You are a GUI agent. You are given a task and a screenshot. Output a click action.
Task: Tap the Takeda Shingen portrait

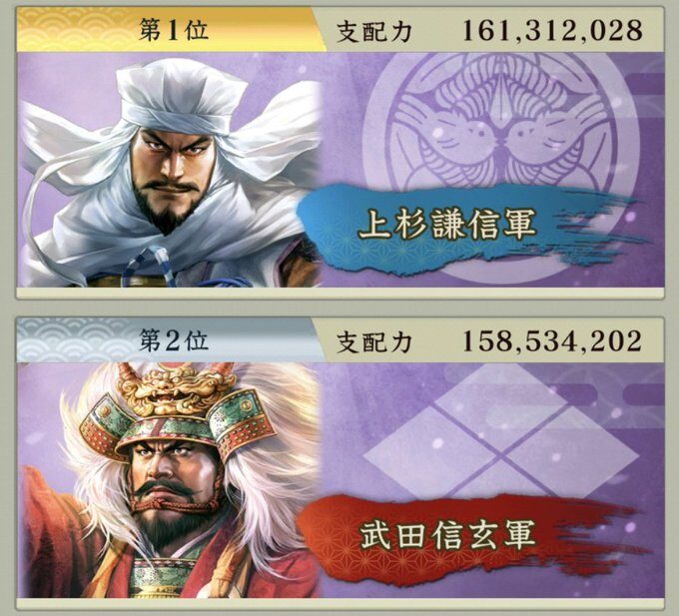tap(170, 480)
